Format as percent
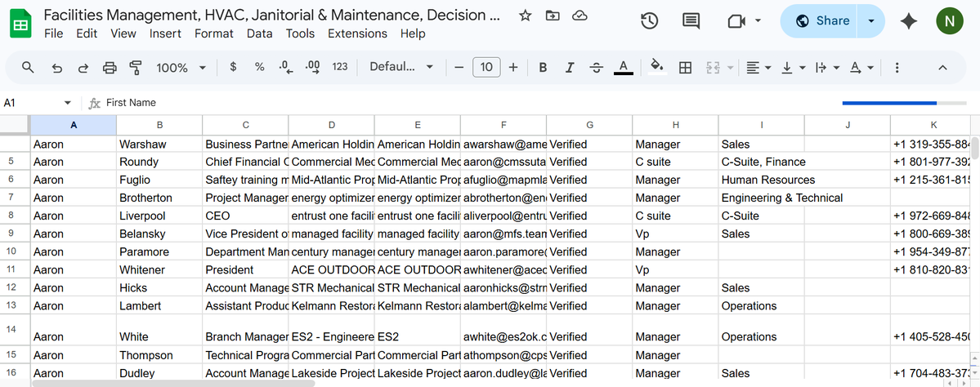Screen dimensions: 980x387 (x=259, y=67)
